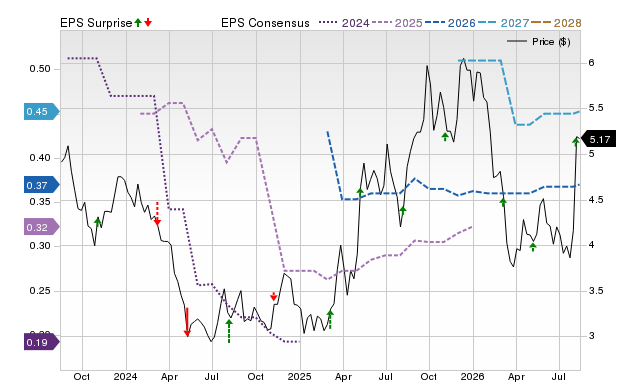Click the right price axis value 4.5

click(596, 200)
